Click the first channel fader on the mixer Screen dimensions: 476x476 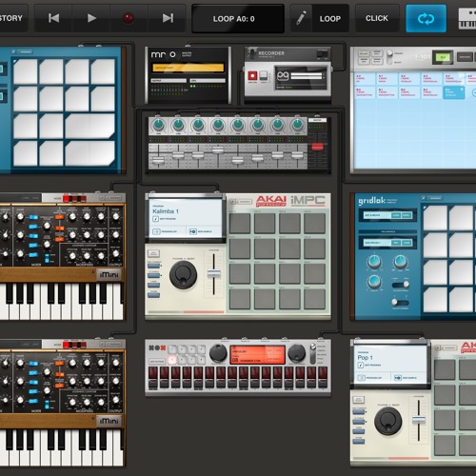click(x=158, y=161)
